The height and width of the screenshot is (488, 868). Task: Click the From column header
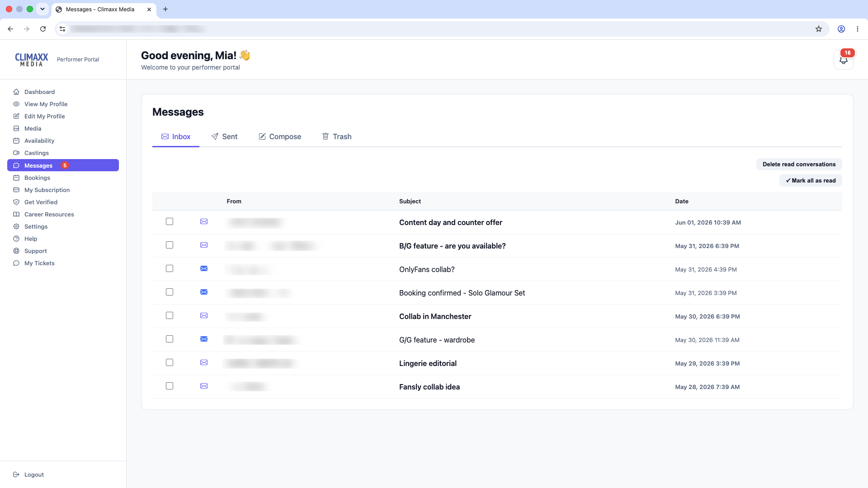[x=234, y=201]
